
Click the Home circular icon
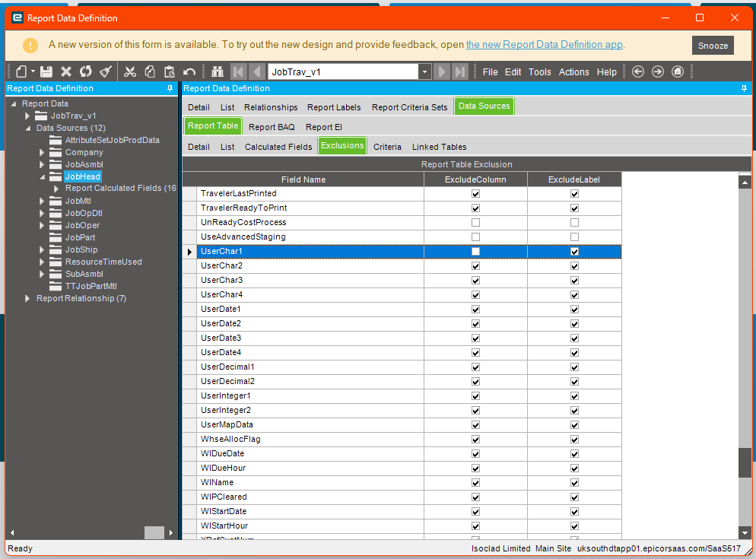(678, 71)
